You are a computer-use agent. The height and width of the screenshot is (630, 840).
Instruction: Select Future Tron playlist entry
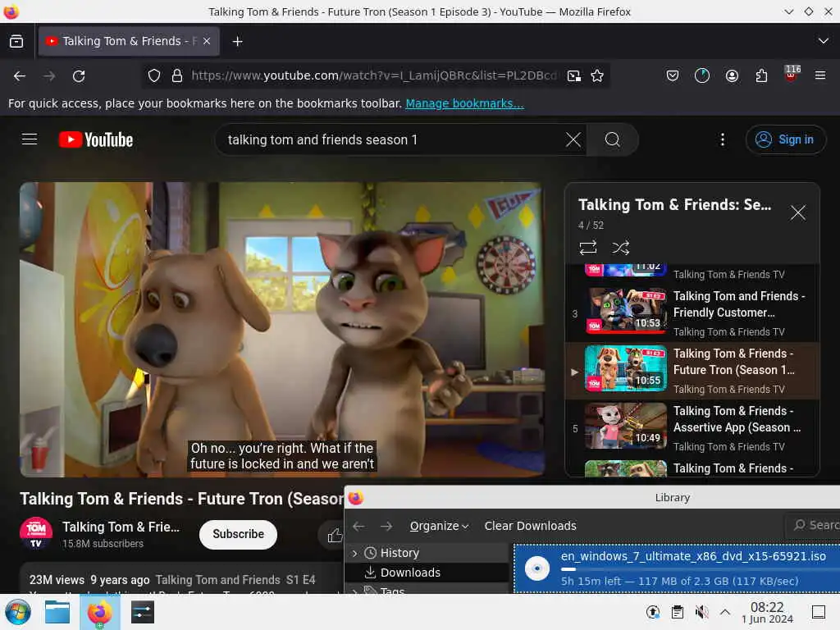[692, 371]
